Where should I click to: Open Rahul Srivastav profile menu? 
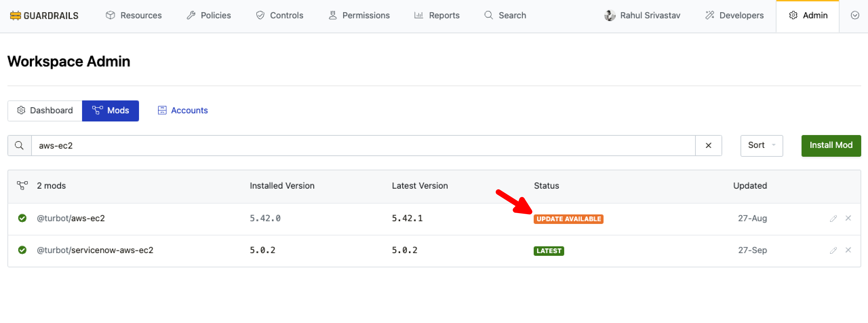[642, 16]
